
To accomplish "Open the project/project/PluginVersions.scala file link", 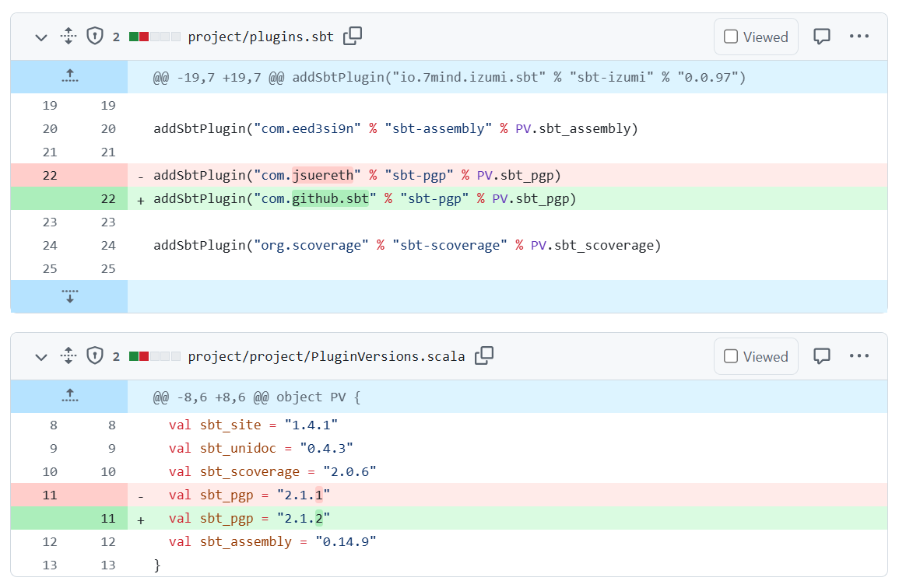I will (x=326, y=356).
